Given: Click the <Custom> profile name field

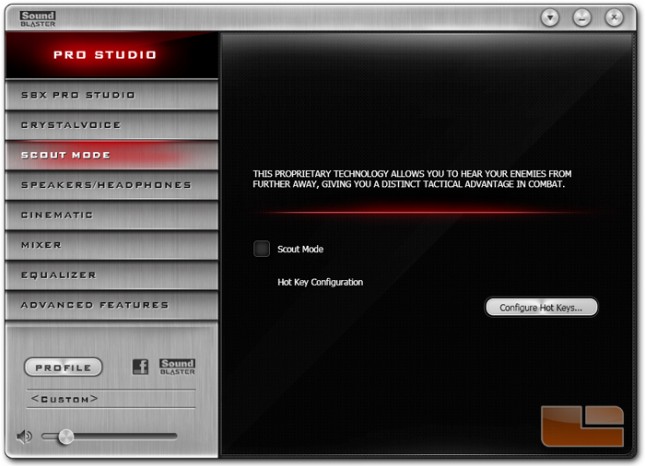Looking at the screenshot, I should pos(111,399).
